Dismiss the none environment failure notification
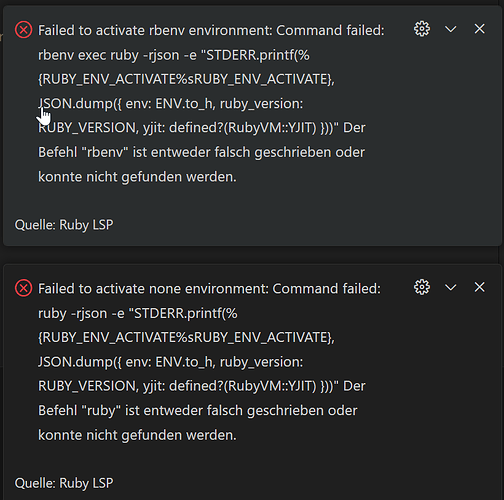This screenshot has width=504, height=500. click(479, 287)
